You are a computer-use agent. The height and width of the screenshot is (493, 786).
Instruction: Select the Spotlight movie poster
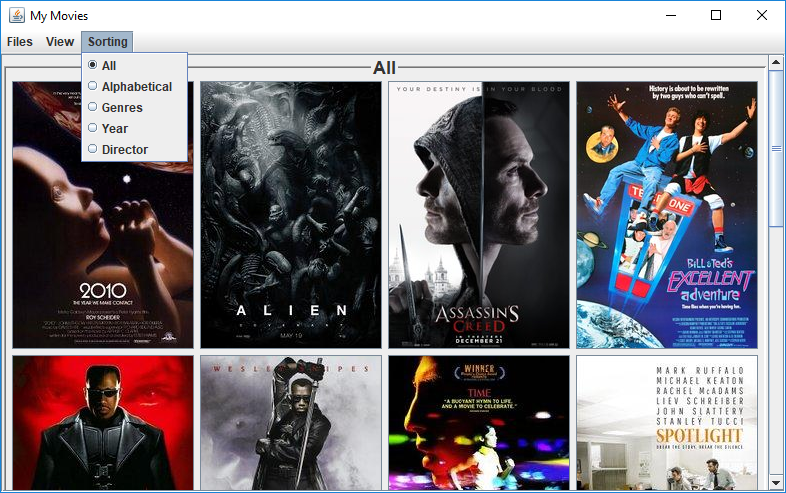click(667, 423)
